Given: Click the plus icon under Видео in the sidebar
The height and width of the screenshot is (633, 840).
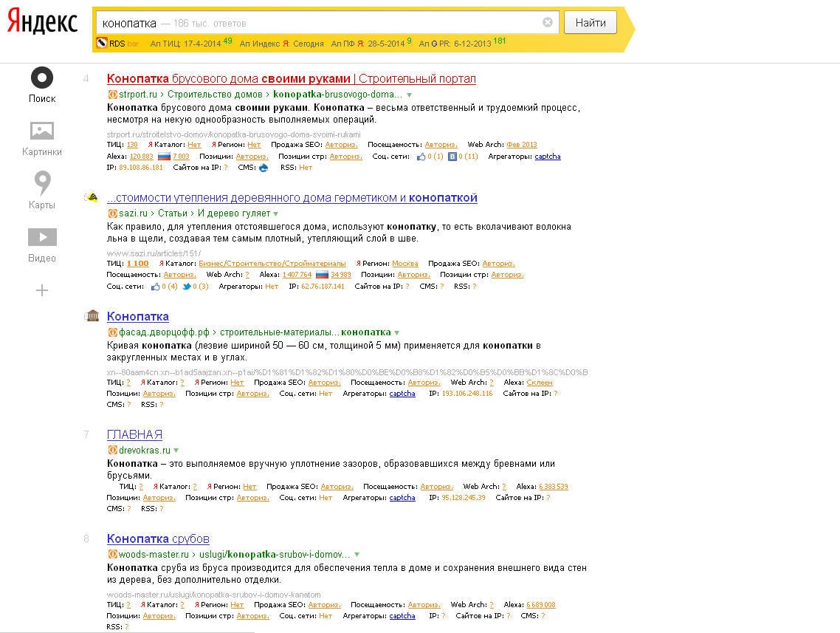Looking at the screenshot, I should tap(42, 290).
